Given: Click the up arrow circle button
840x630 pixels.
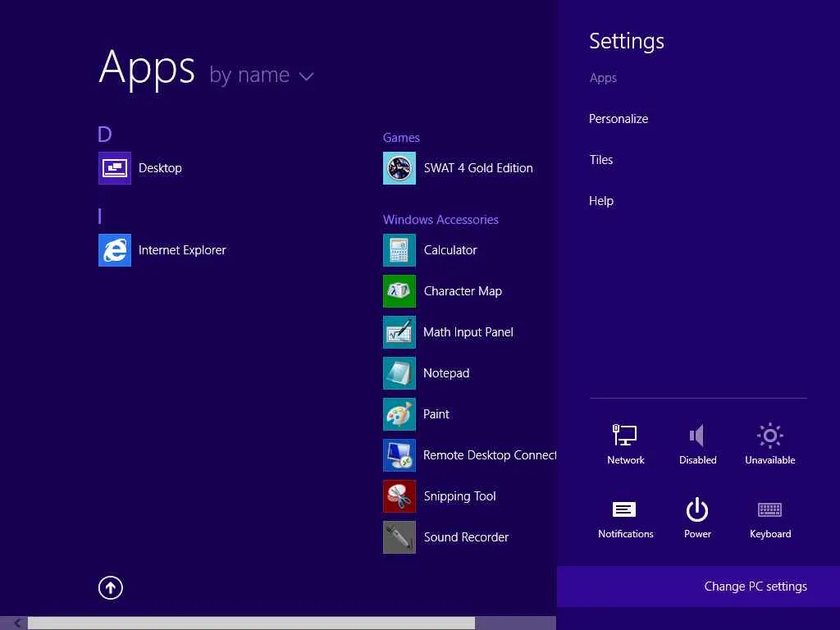Looking at the screenshot, I should pyautogui.click(x=111, y=587).
